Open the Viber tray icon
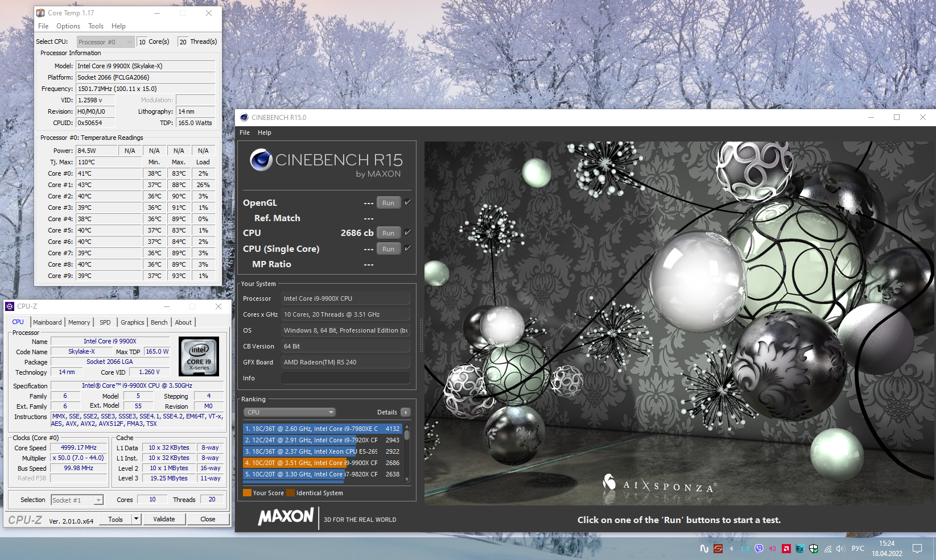This screenshot has width=936, height=560. [758, 549]
